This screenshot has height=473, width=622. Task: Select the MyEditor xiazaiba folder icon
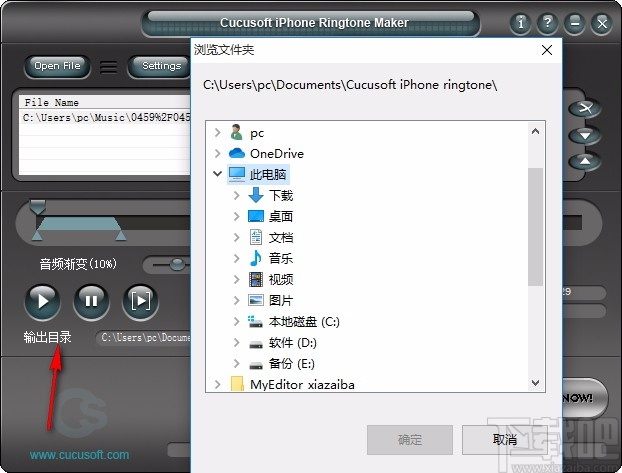click(x=237, y=385)
